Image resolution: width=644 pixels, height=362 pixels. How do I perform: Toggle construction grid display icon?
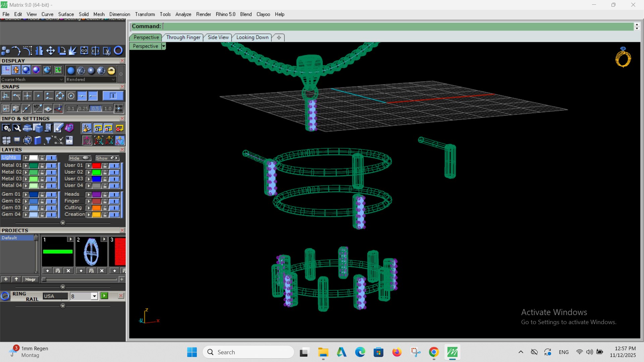click(x=6, y=70)
